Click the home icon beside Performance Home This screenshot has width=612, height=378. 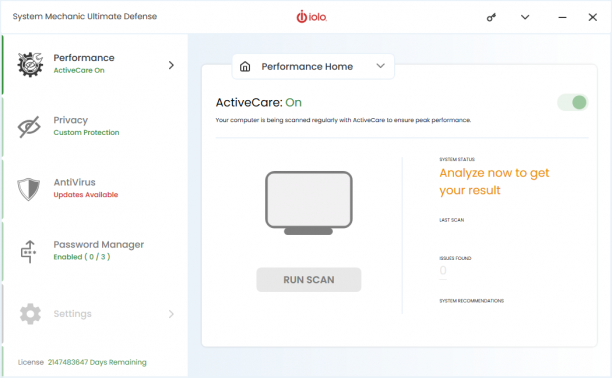(x=245, y=66)
